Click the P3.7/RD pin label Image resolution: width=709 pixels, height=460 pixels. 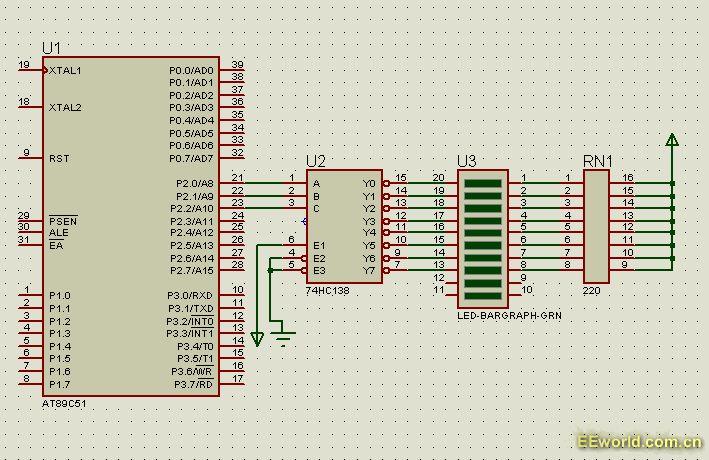[x=194, y=384]
